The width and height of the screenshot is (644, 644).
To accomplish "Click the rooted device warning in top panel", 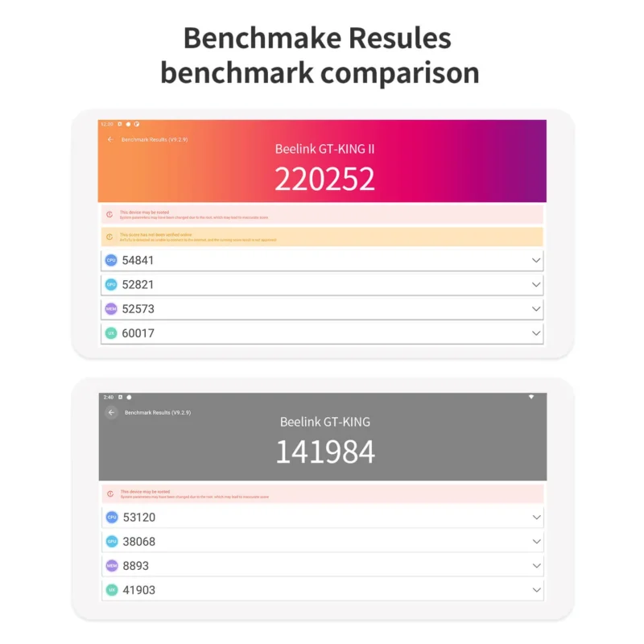I will tap(322, 214).
